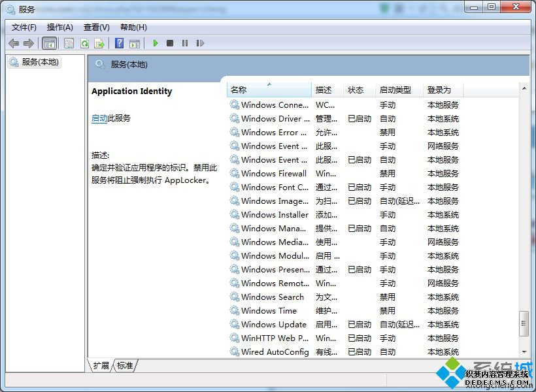Pause the service with the pause button
The image size is (536, 392).
point(185,43)
